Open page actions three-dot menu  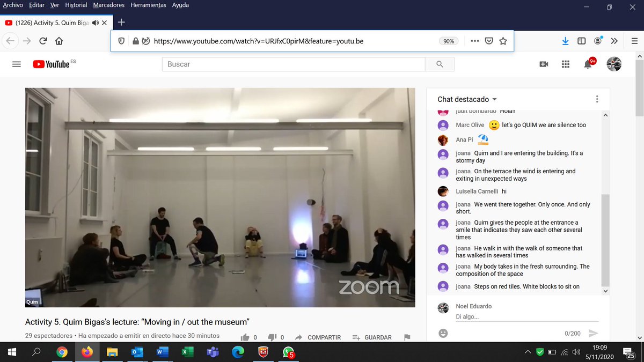[x=475, y=41]
